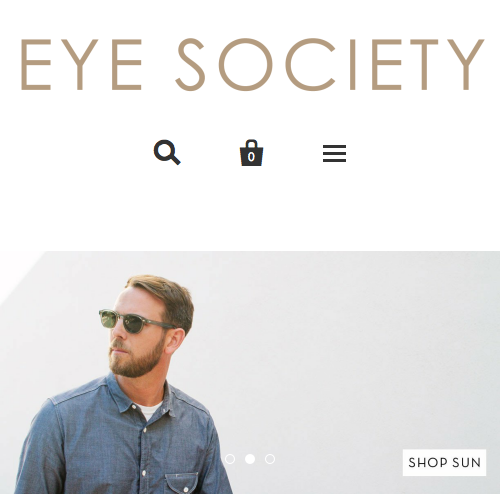Select the third carousel slide dot
500x500 pixels.
pyautogui.click(x=270, y=459)
